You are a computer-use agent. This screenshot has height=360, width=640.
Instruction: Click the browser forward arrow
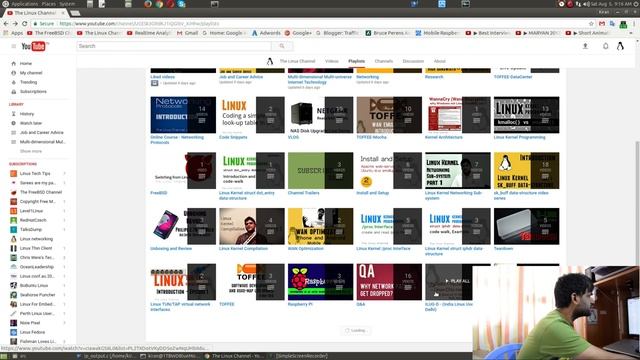click(x=15, y=24)
